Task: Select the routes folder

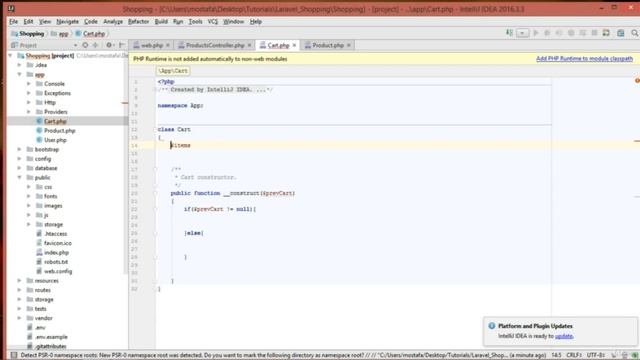Action: pos(42,290)
